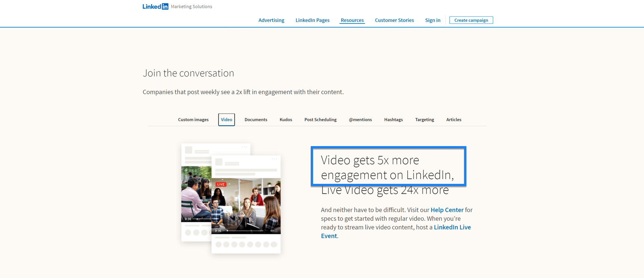Switch to the Custom images tab

[193, 120]
